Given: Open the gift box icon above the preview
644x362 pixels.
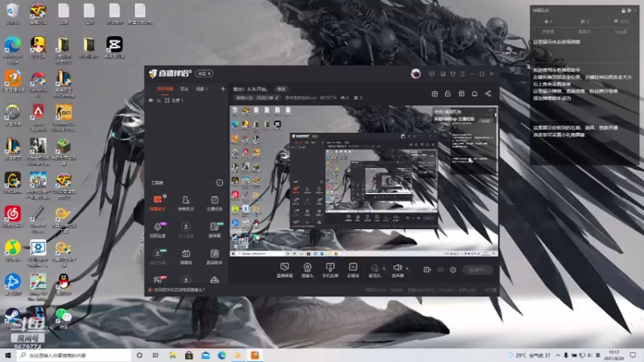Looking at the screenshot, I should coord(435,93).
